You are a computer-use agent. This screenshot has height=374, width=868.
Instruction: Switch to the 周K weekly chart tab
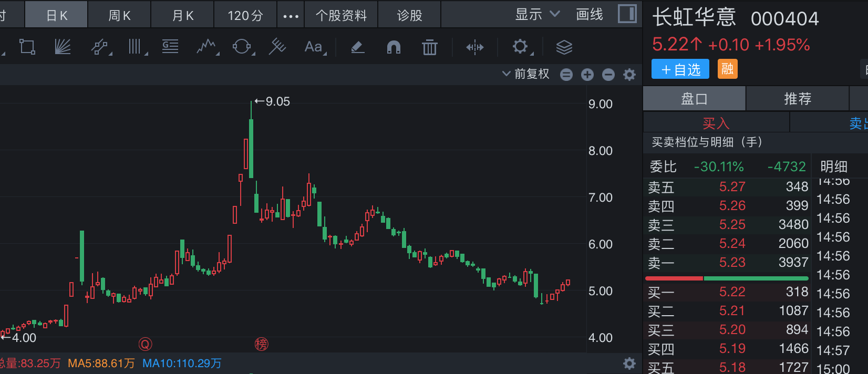[119, 16]
